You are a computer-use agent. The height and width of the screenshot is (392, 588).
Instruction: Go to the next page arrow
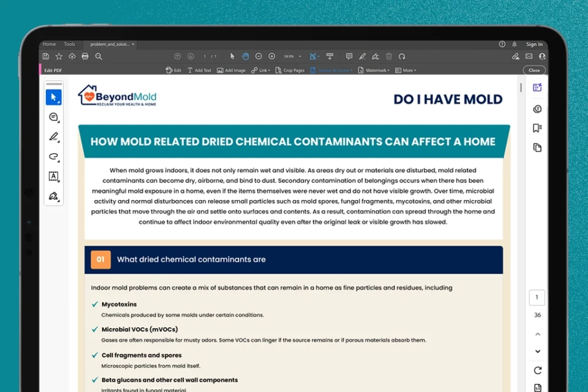pyautogui.click(x=191, y=57)
